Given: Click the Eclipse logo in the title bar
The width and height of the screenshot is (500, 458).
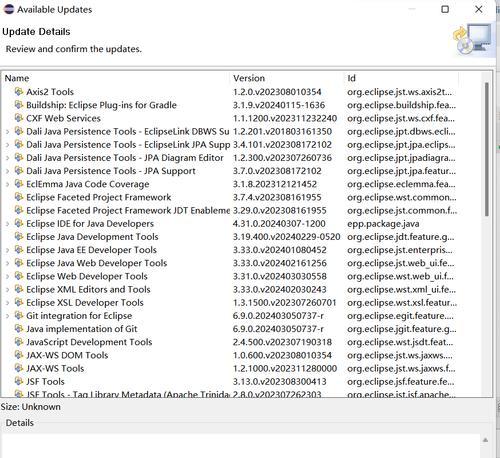Looking at the screenshot, I should pyautogui.click(x=9, y=9).
